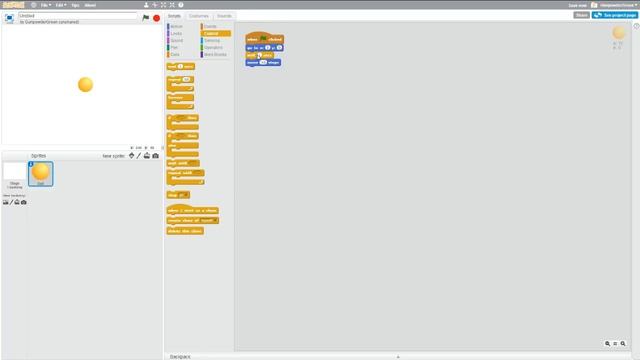
Task: Select the Control block category
Action: coord(216,33)
